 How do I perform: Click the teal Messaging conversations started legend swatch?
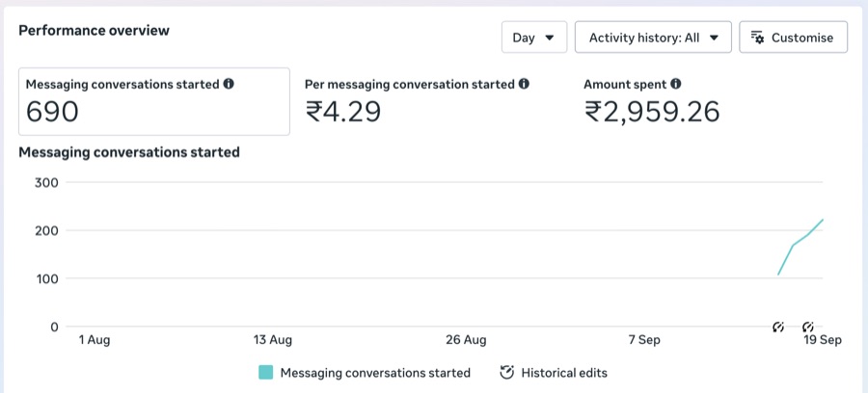(x=266, y=373)
